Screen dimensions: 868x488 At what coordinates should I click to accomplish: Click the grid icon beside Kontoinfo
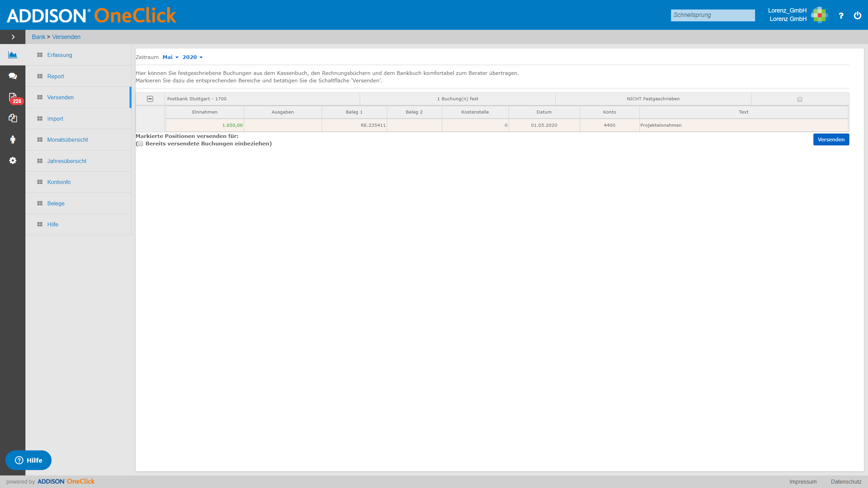pyautogui.click(x=40, y=182)
